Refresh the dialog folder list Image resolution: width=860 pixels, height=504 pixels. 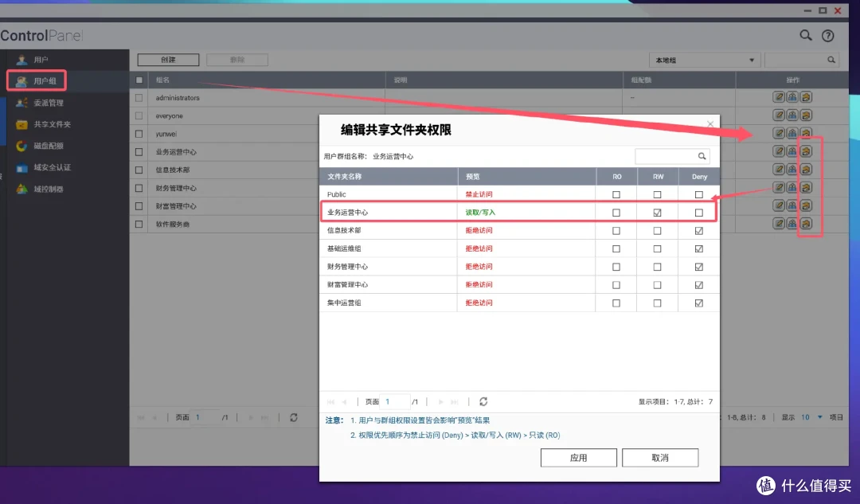483,401
